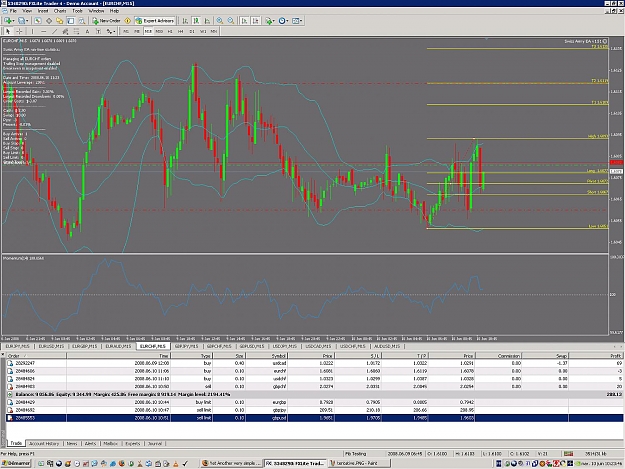The height and width of the screenshot is (469, 625).
Task: Switch chart to M5 timeframe
Action: click(x=137, y=31)
